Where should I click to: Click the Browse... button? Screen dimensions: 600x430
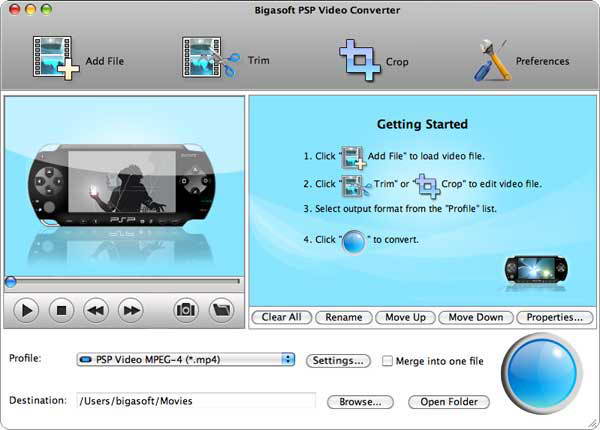[x=360, y=402]
